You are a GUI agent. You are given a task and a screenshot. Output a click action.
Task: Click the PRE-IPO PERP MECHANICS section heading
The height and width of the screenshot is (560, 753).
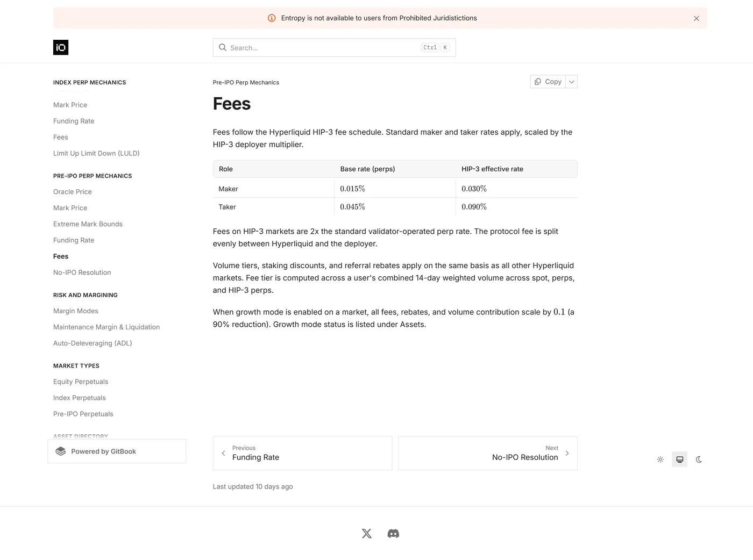click(x=93, y=176)
